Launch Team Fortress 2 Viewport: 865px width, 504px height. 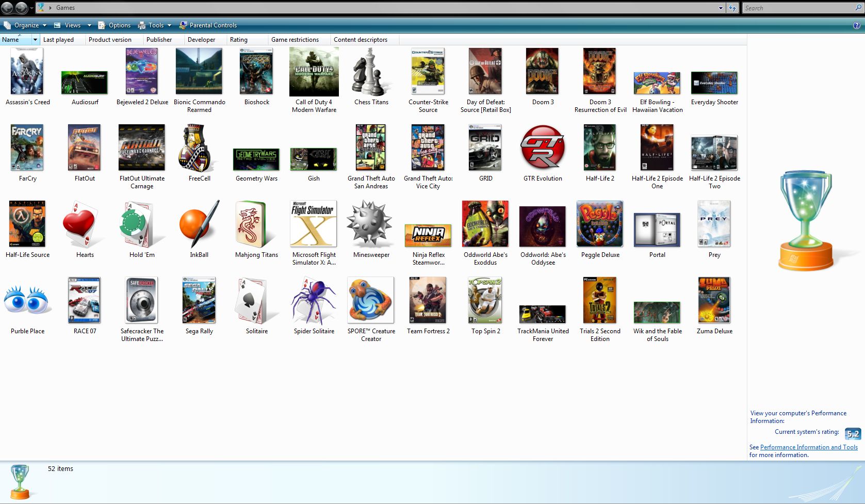[x=428, y=300]
